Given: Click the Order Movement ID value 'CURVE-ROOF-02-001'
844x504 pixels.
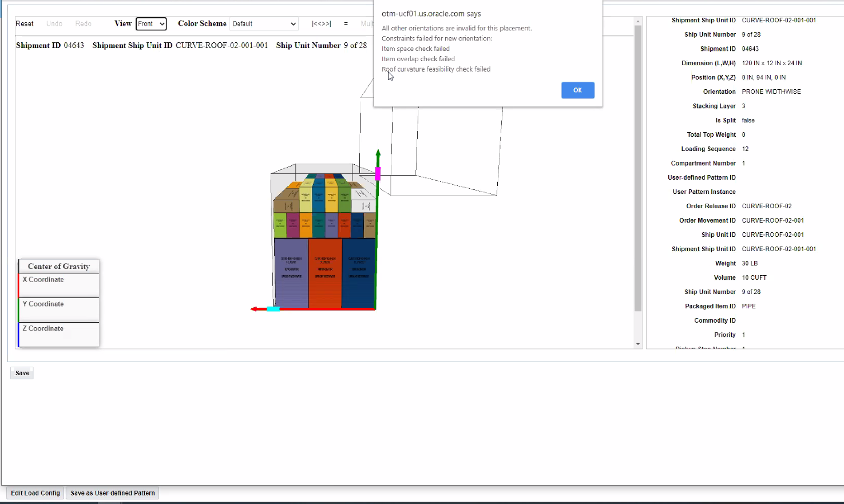Looking at the screenshot, I should pos(773,220).
